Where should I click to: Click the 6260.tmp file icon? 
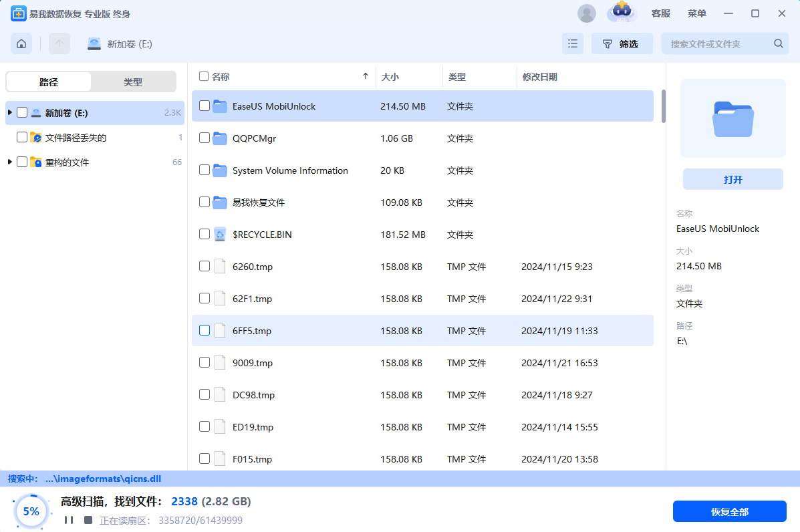tap(220, 266)
